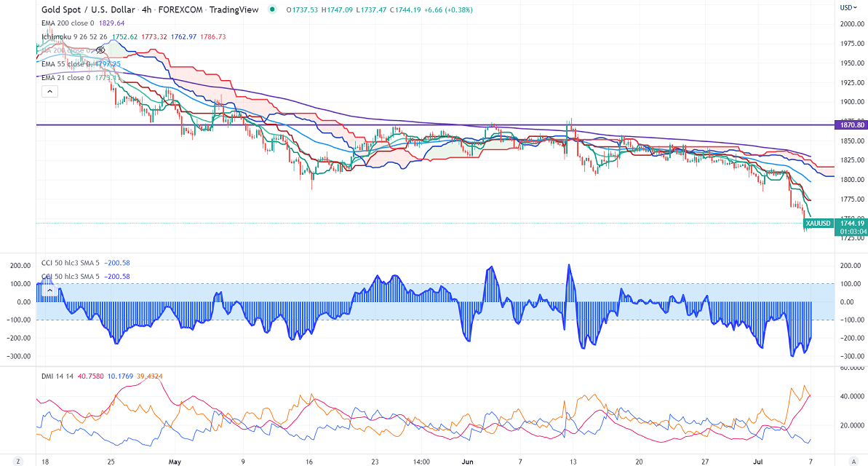Screen dimensions: 868x466
Task: Click the 1900.00 price axis label
Action: click(852, 102)
